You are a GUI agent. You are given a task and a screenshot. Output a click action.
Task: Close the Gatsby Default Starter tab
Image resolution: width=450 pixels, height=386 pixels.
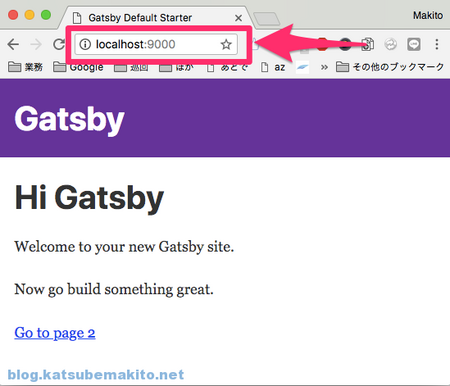click(x=238, y=18)
